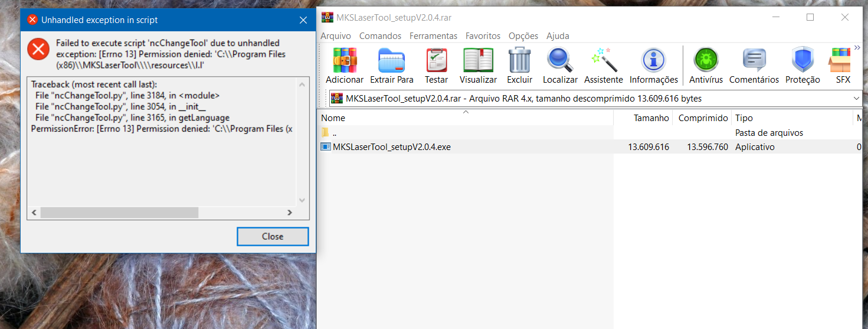This screenshot has width=868, height=329.
Task: Click the MKSLaserTool exe file icon
Action: (326, 146)
